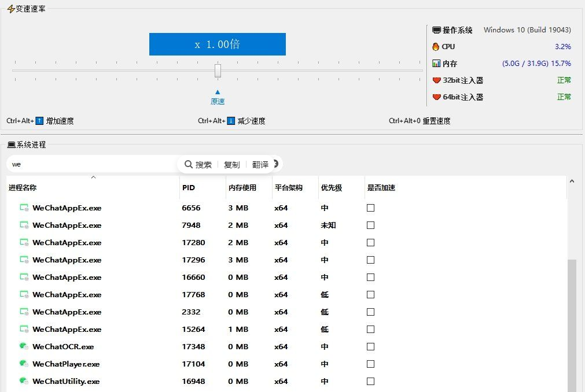Click the 正常 status of 32bit注入器
Viewport: 585px width, 392px height.
pos(564,80)
